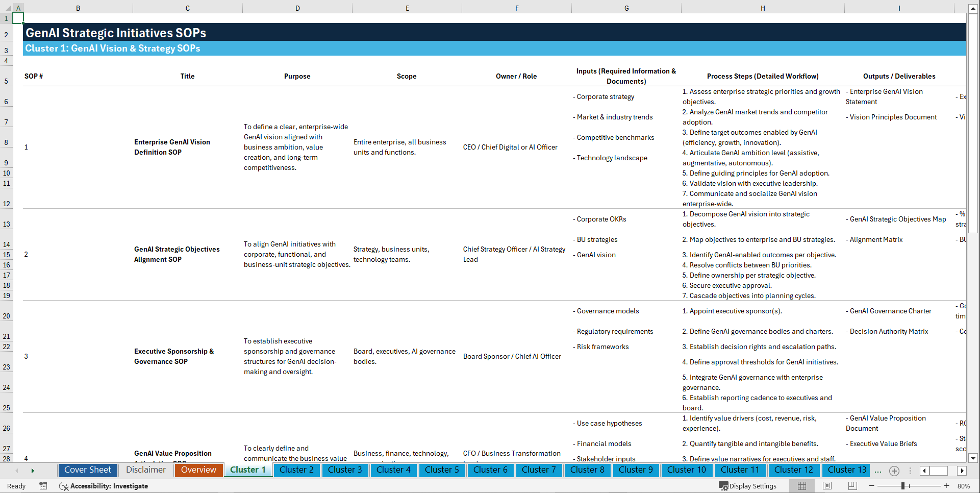Run the Accessibility: Investigate checker
Image resolution: width=980 pixels, height=493 pixels.
coord(104,486)
